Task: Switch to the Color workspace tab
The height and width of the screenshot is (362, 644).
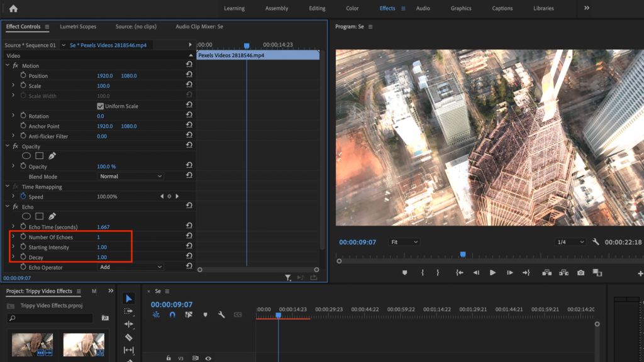Action: (x=352, y=8)
